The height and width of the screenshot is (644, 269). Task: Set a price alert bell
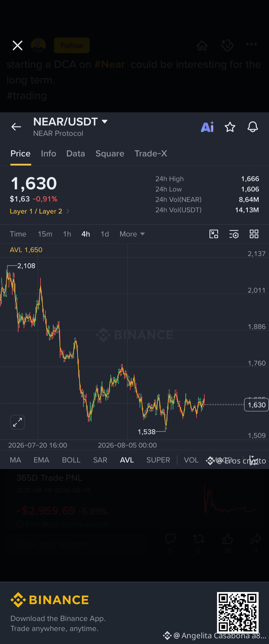click(253, 127)
